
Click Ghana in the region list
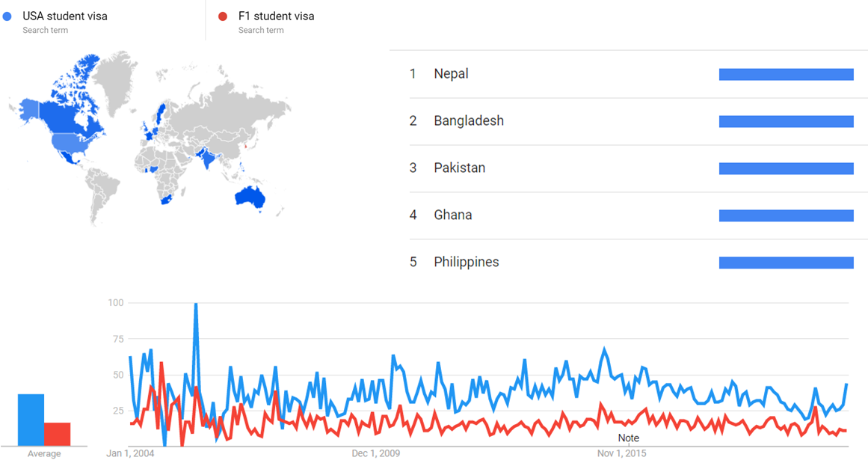click(452, 215)
